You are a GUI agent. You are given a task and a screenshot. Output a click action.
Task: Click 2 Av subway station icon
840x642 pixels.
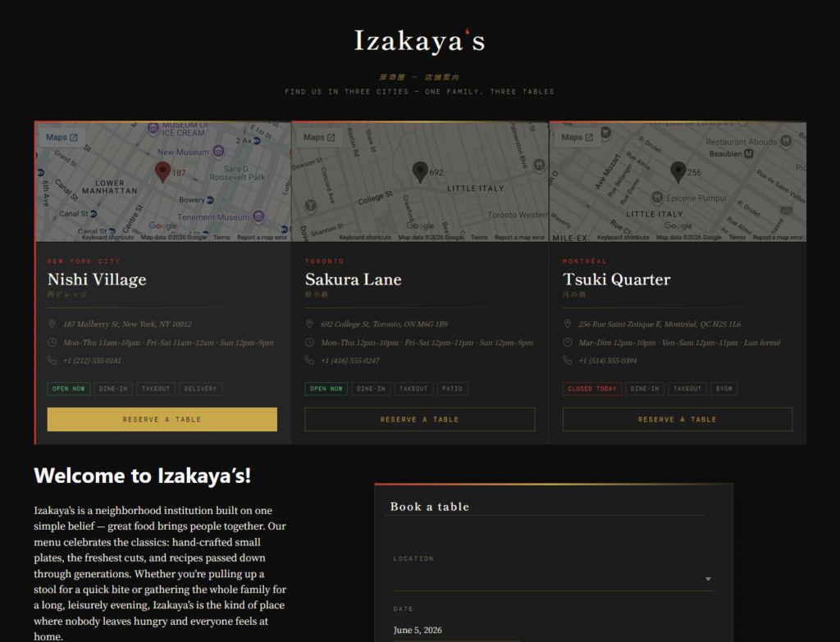coord(257,141)
